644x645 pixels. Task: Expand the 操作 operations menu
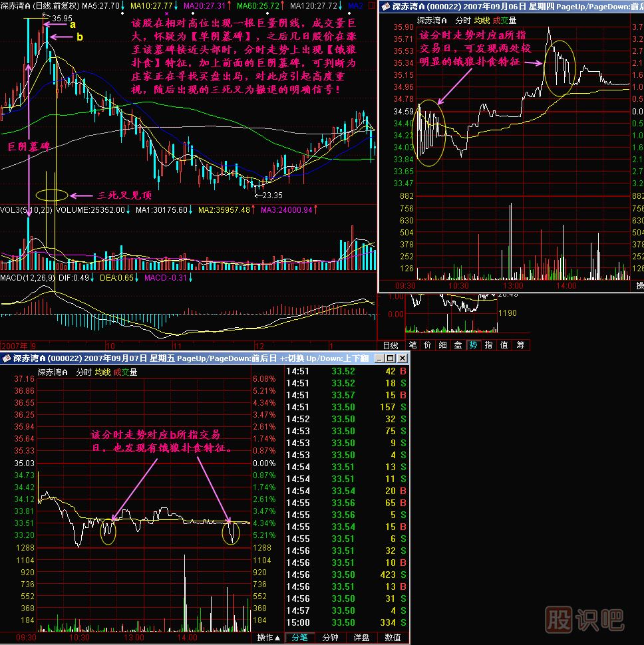[x=268, y=638]
